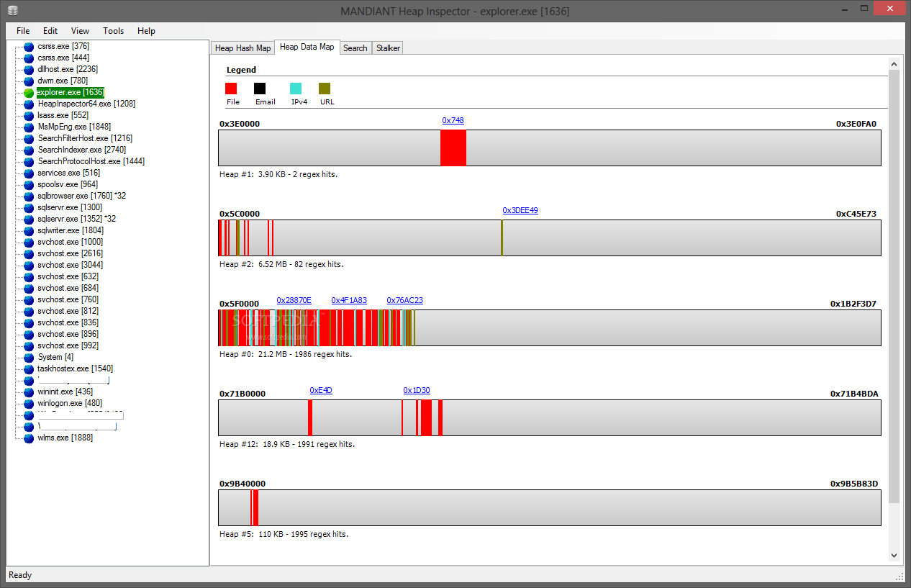Select svchost.exe [992] process
This screenshot has width=911, height=588.
coord(68,345)
